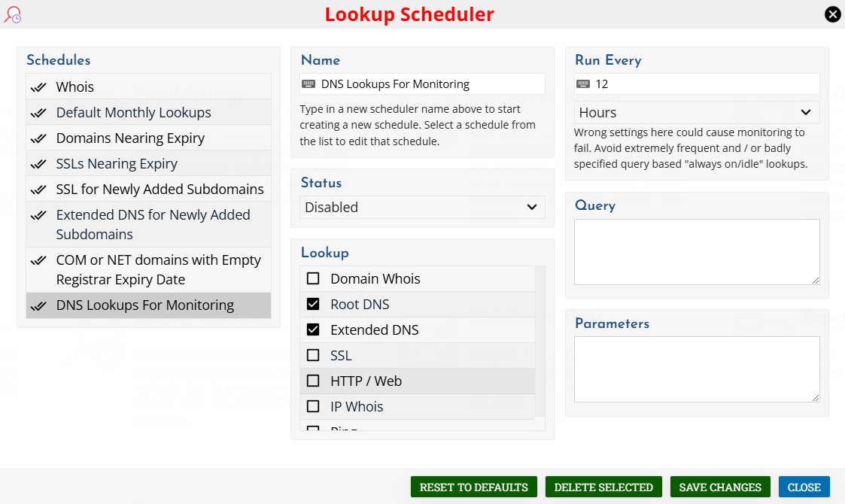Screen dimensions: 845x504
Task: Uncheck the Root DNS lookup checkbox
Action: pos(313,304)
